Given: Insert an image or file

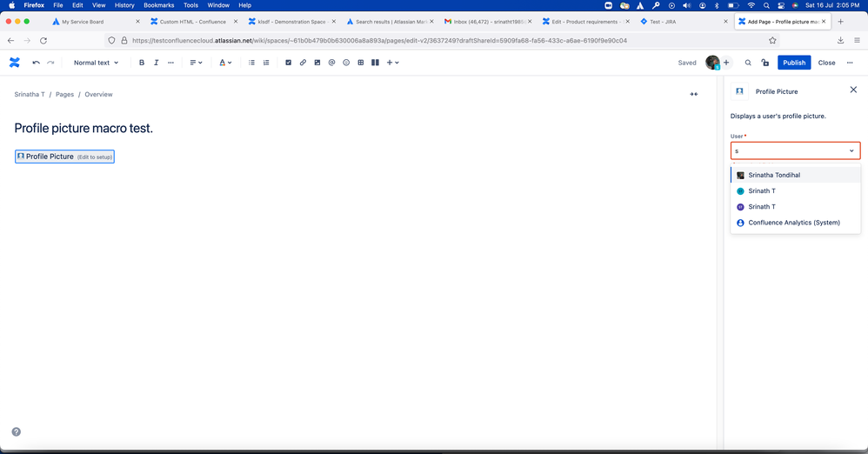Looking at the screenshot, I should click(x=317, y=63).
